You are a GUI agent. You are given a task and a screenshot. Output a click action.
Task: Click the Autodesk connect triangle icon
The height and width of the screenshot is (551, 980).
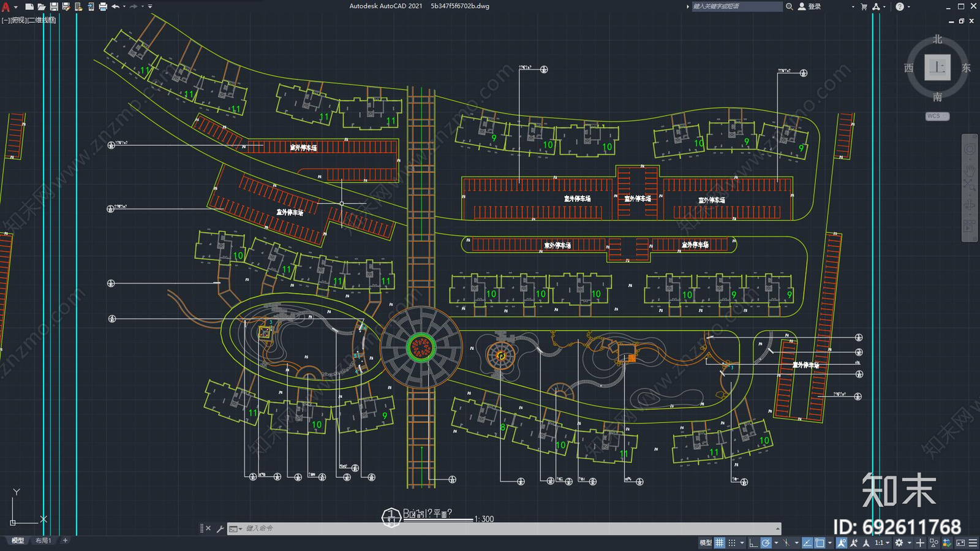(876, 6)
